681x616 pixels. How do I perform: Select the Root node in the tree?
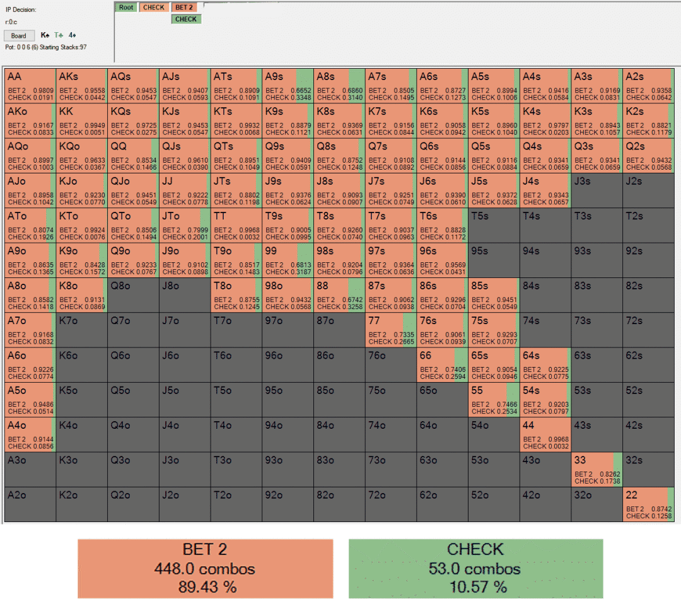[x=126, y=8]
